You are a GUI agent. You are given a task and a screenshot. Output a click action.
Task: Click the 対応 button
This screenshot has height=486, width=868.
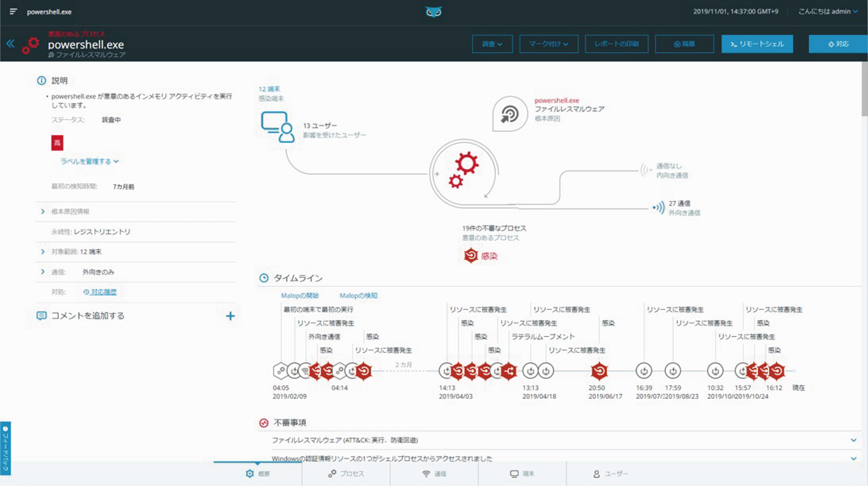(x=838, y=44)
